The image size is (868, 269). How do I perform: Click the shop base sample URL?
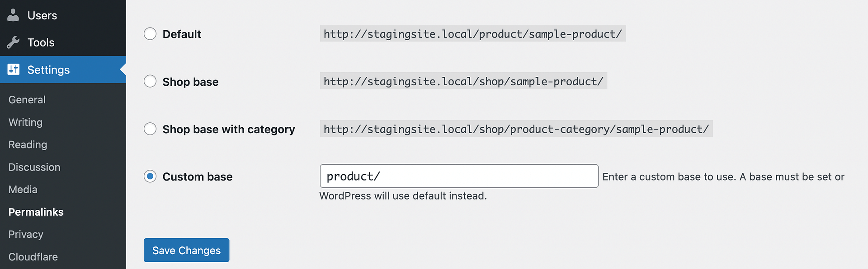[x=463, y=81]
